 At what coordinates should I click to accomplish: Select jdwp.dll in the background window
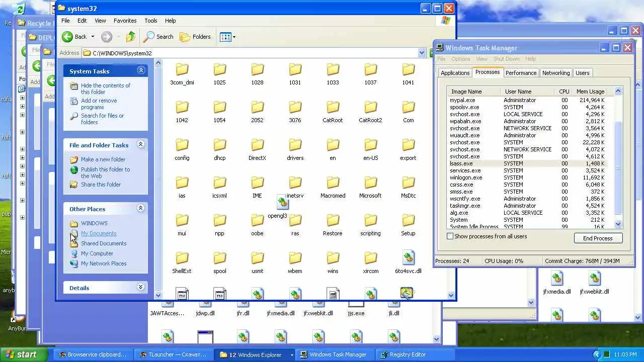point(205,309)
